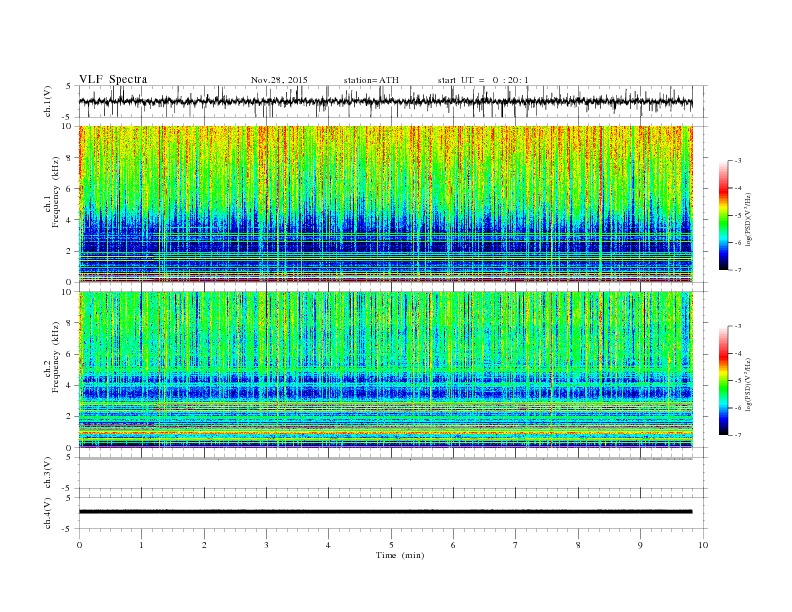Click the 'station=ATH' label

[371, 80]
